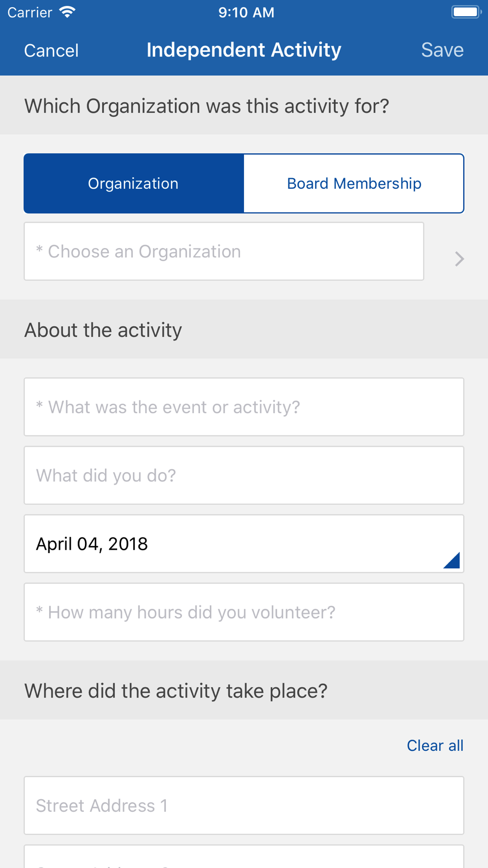Clear all address fields link

point(435,745)
